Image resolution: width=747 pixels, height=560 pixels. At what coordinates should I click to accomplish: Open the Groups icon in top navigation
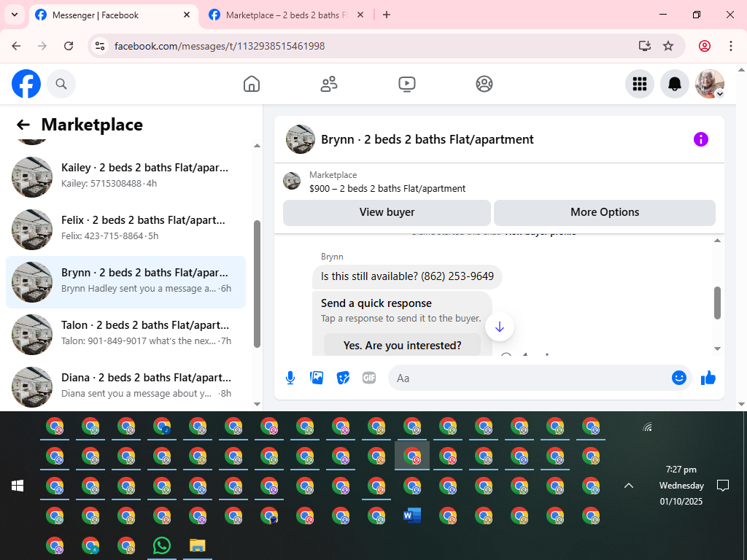pos(484,84)
